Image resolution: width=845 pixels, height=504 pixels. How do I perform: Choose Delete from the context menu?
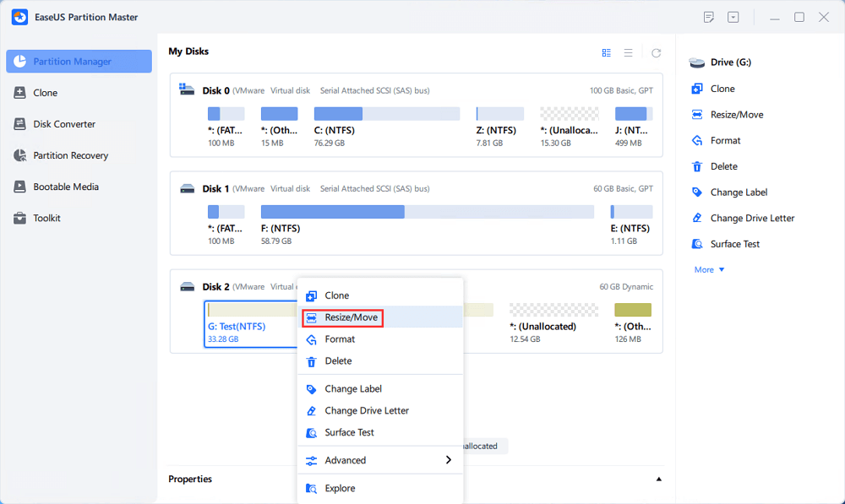click(x=380, y=360)
